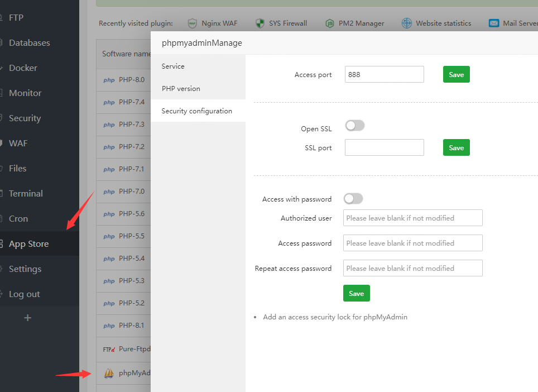Screen dimensions: 538x392
Task: Click the php icon beside PHP-5.2
Action: pyautogui.click(x=109, y=303)
